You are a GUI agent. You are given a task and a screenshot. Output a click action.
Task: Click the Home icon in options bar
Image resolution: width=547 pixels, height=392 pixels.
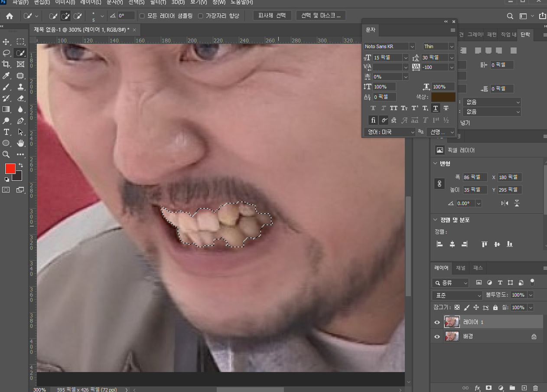point(9,16)
